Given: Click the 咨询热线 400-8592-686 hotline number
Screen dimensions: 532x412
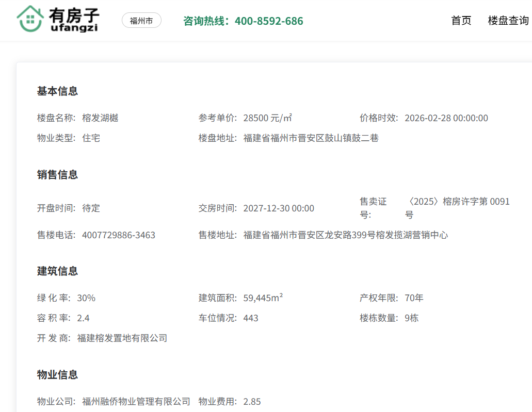Looking at the screenshot, I should tap(243, 21).
